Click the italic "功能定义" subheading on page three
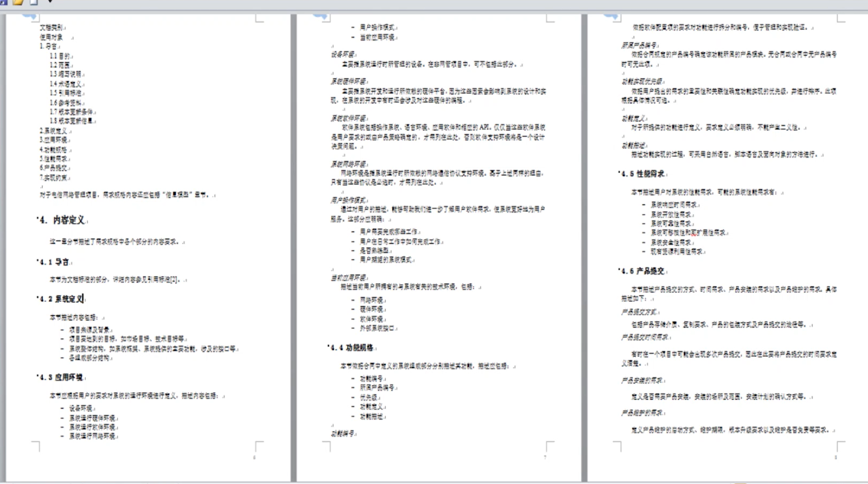The height and width of the screenshot is (484, 868). point(634,118)
